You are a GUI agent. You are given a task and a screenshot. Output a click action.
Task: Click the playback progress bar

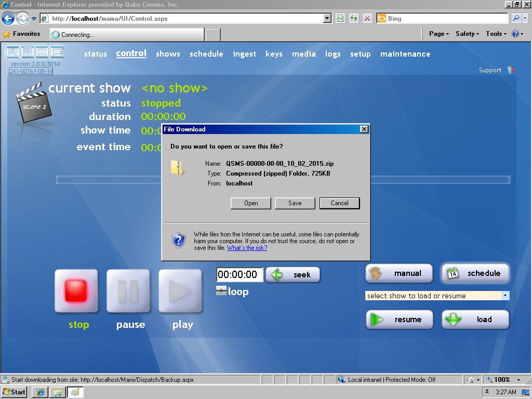tap(283, 179)
